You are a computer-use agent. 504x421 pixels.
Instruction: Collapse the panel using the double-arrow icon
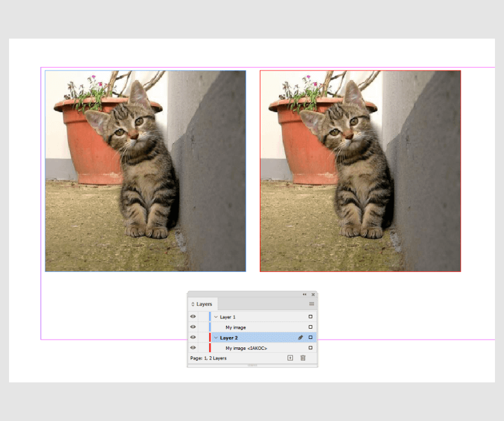304,294
